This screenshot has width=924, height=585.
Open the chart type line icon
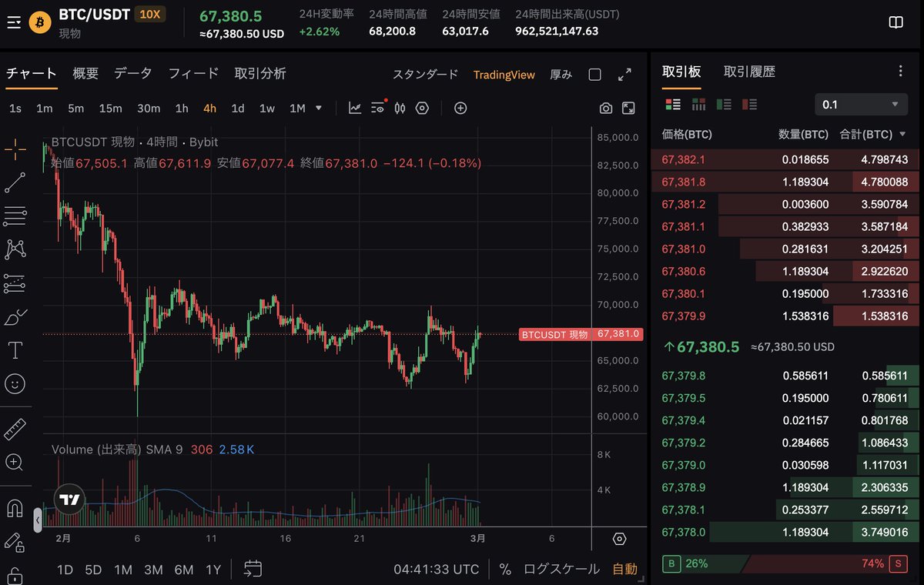(x=355, y=108)
